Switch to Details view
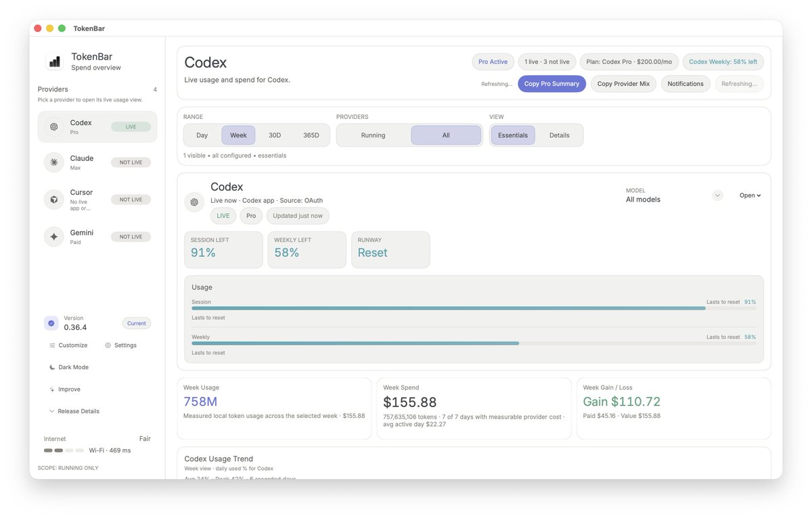 (x=560, y=135)
